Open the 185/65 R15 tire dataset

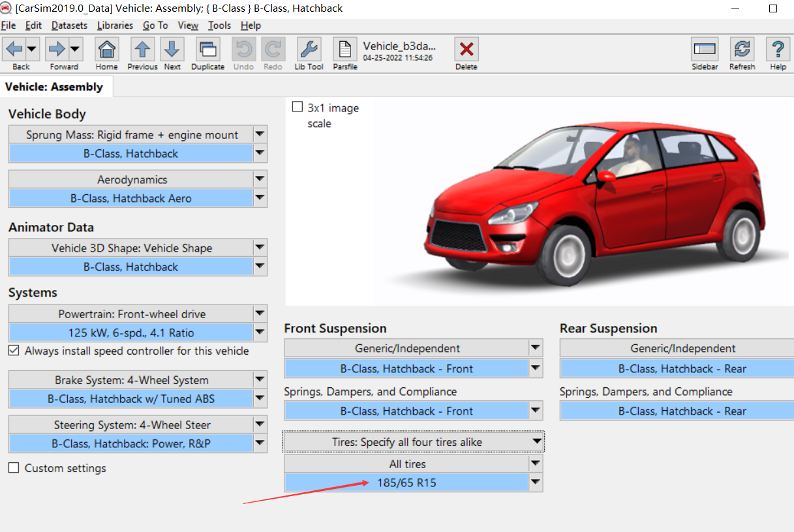[x=406, y=483]
